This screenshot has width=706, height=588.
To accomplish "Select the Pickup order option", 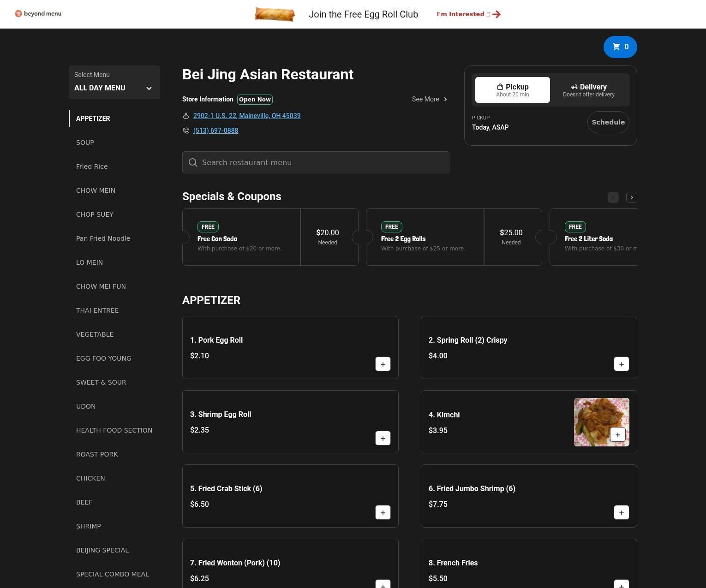I will pyautogui.click(x=512, y=90).
